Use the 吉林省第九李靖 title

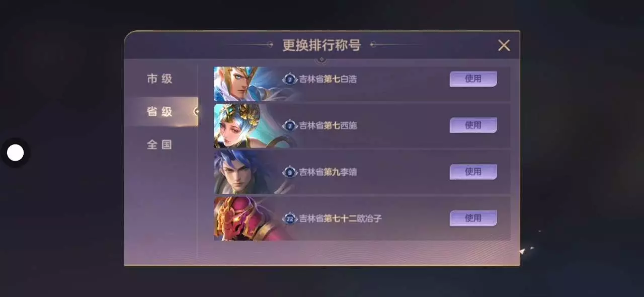[473, 172]
